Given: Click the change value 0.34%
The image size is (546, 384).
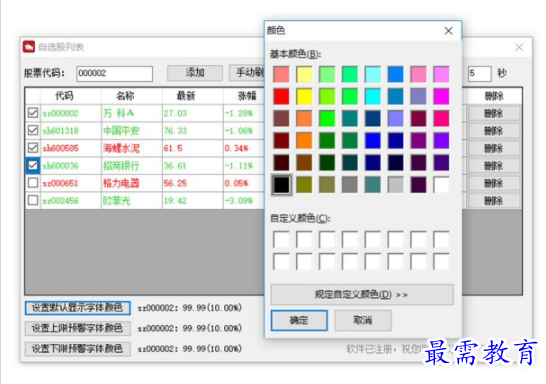Looking at the screenshot, I should pyautogui.click(x=236, y=148).
